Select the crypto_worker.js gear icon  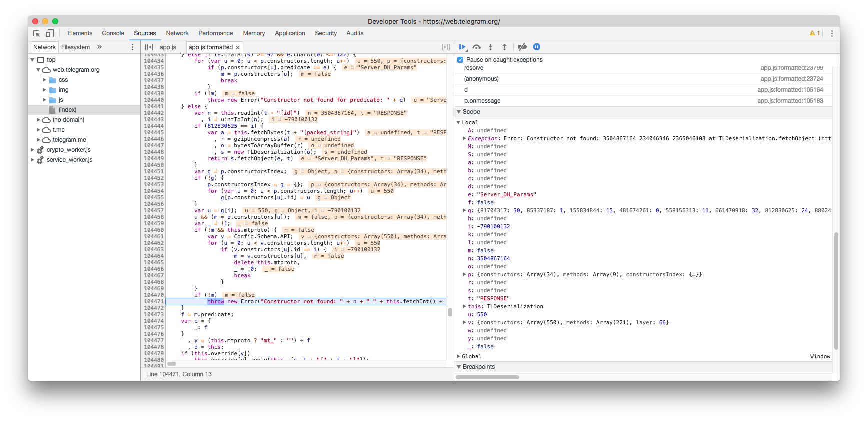[x=40, y=150]
